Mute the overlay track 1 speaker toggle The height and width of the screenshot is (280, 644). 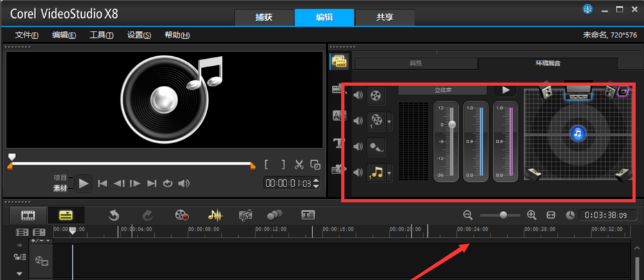(x=358, y=121)
